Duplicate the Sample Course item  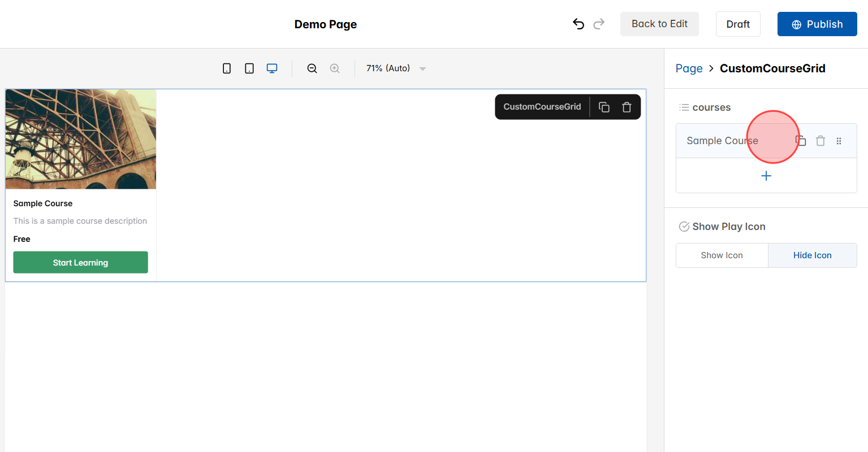(800, 140)
